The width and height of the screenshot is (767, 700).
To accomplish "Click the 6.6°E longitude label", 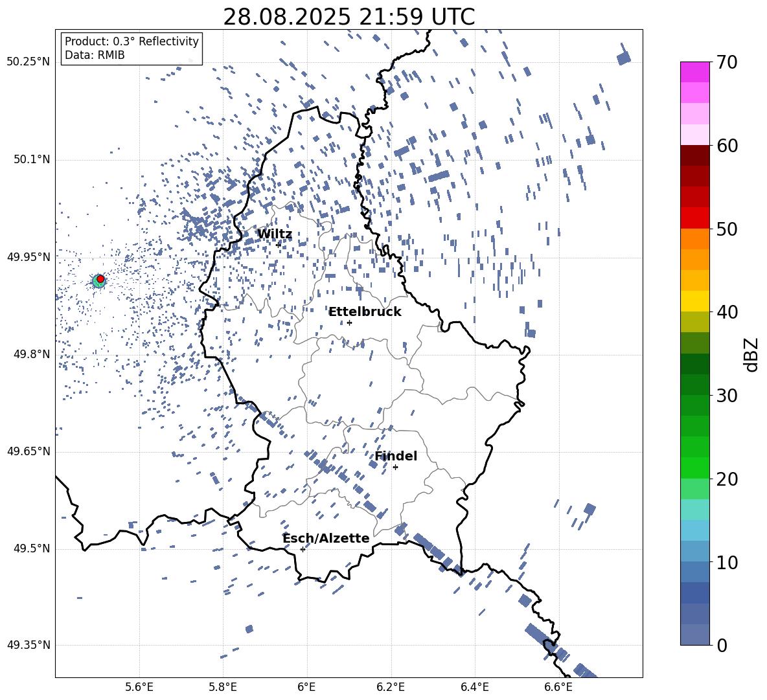I will [558, 687].
